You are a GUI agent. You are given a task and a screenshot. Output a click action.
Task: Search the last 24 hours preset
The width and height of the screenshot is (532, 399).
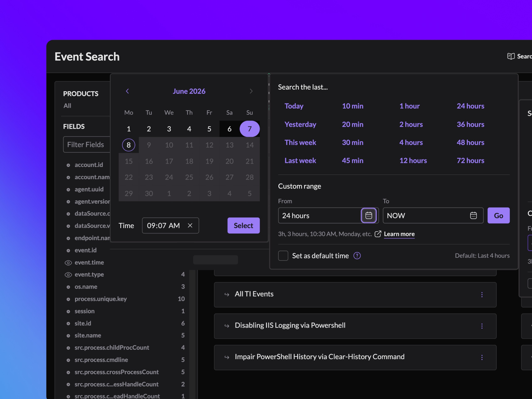470,106
